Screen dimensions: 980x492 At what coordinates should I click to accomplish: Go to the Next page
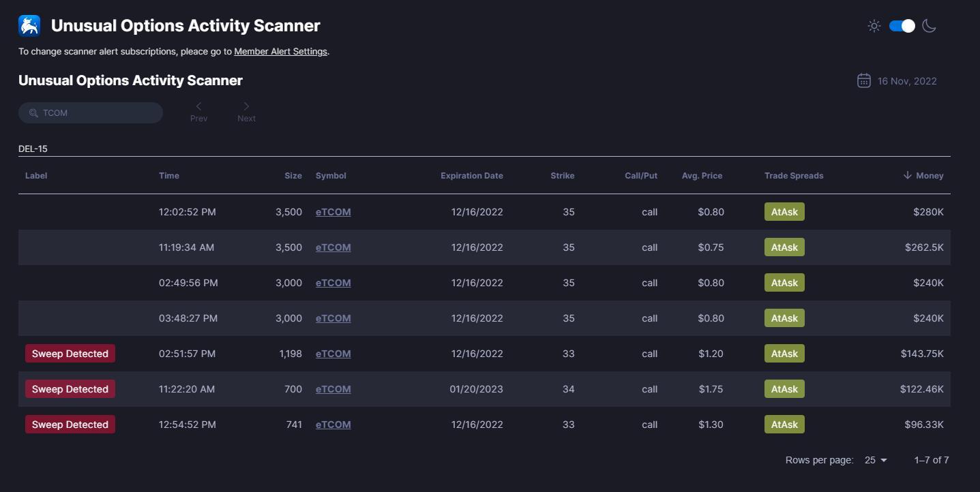click(246, 112)
